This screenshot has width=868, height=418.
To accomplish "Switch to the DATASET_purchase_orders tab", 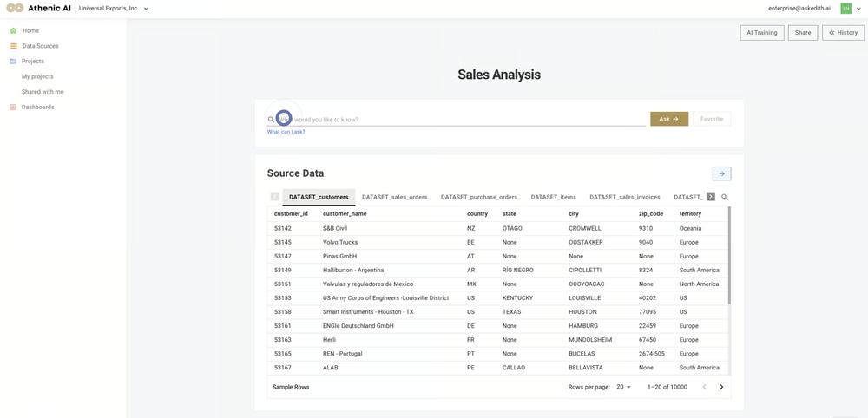I will pos(478,197).
